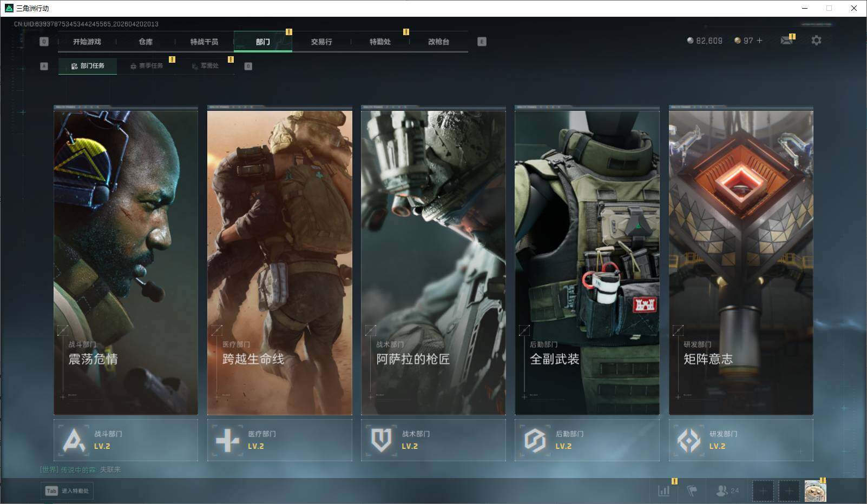Image resolution: width=867 pixels, height=504 pixels.
Task: Click the 医疗部门 LV.2 level label
Action: coord(256,447)
